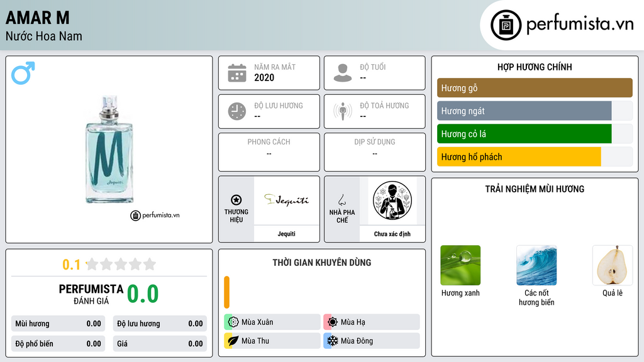This screenshot has height=362, width=644.
Task: Click the 2020 release year value
Action: coord(264,77)
